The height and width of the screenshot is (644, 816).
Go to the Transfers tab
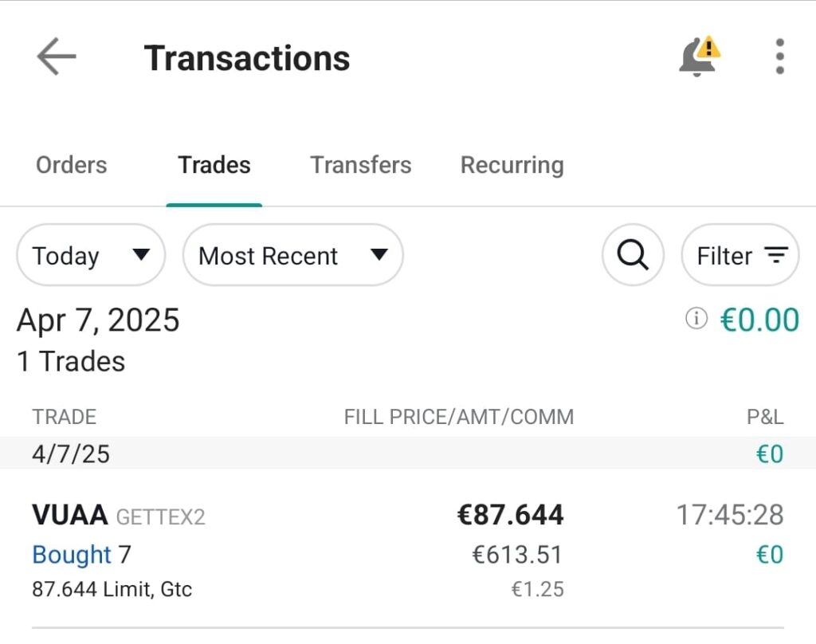click(361, 165)
